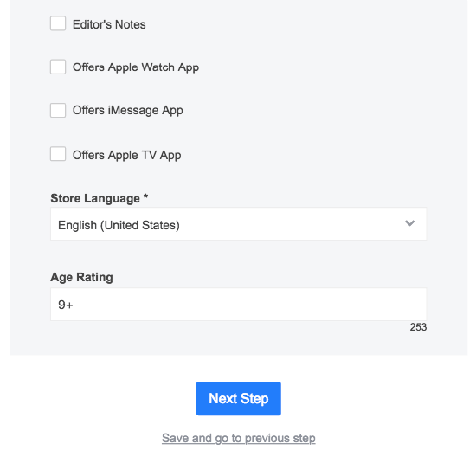
Task: Click the 9+ text in Age Rating
Action: pyautogui.click(x=66, y=305)
